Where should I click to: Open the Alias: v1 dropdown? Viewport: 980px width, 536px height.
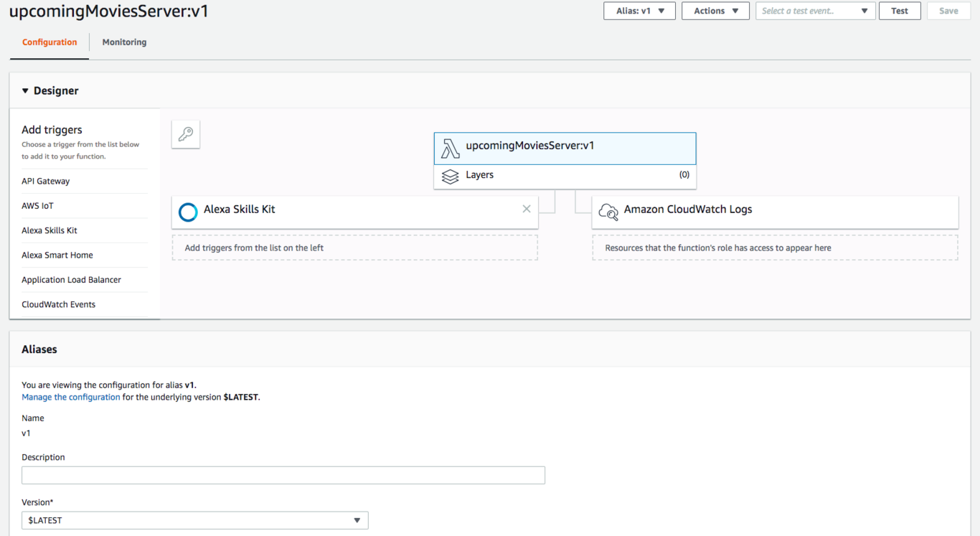click(639, 11)
